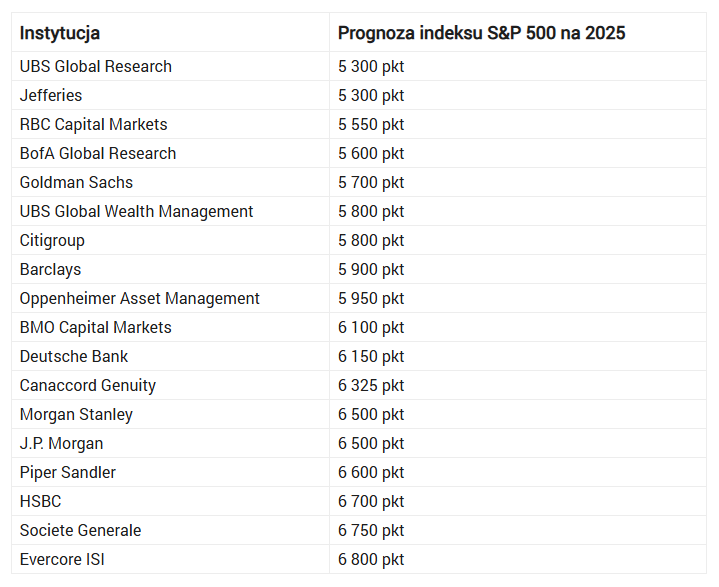This screenshot has width=719, height=587.
Task: Click the "6 750 pkt" forecast value
Action: click(371, 531)
